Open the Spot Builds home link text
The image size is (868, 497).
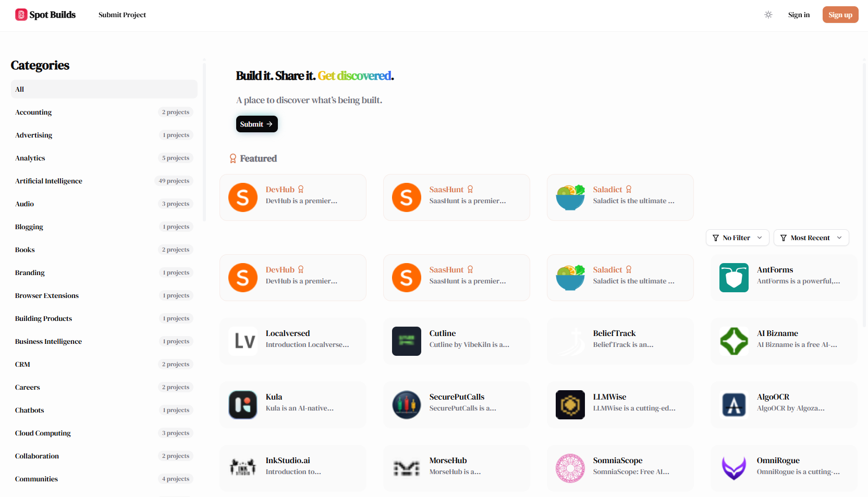click(x=52, y=15)
